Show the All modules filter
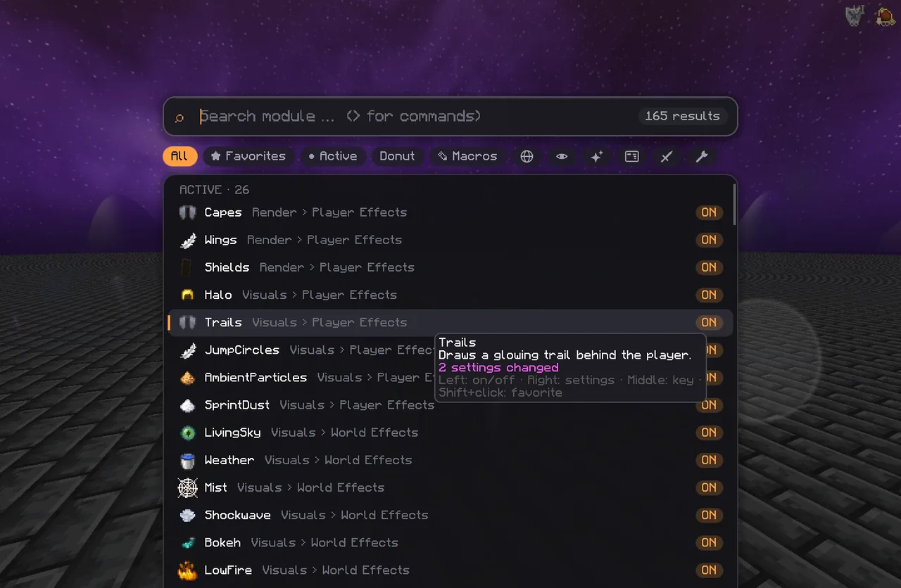The image size is (901, 588). point(179,156)
